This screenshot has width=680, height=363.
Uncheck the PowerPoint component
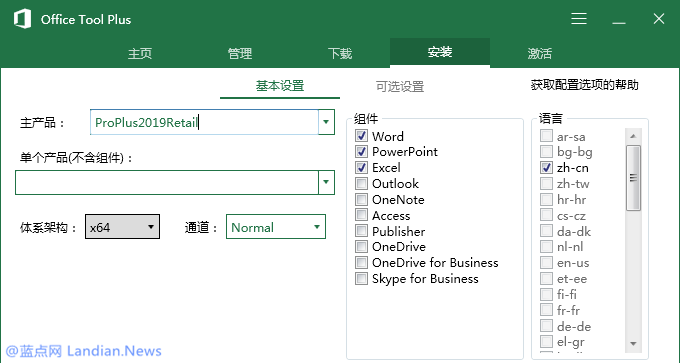361,151
